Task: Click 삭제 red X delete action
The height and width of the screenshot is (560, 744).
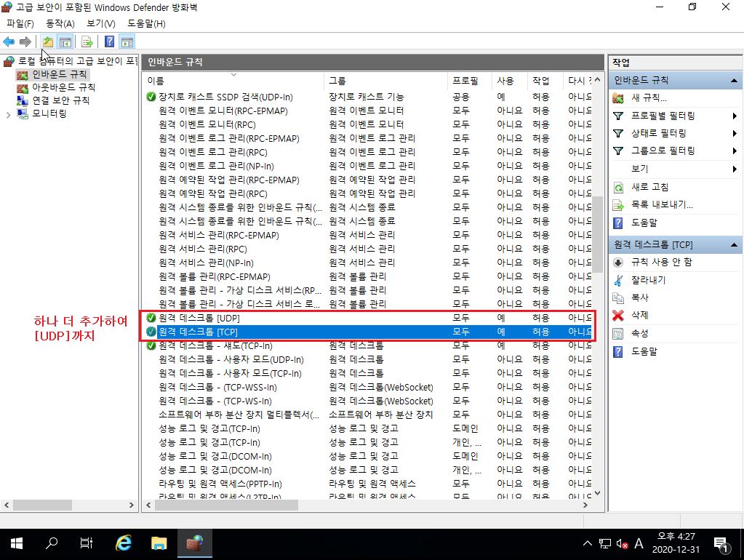Action: click(x=639, y=315)
